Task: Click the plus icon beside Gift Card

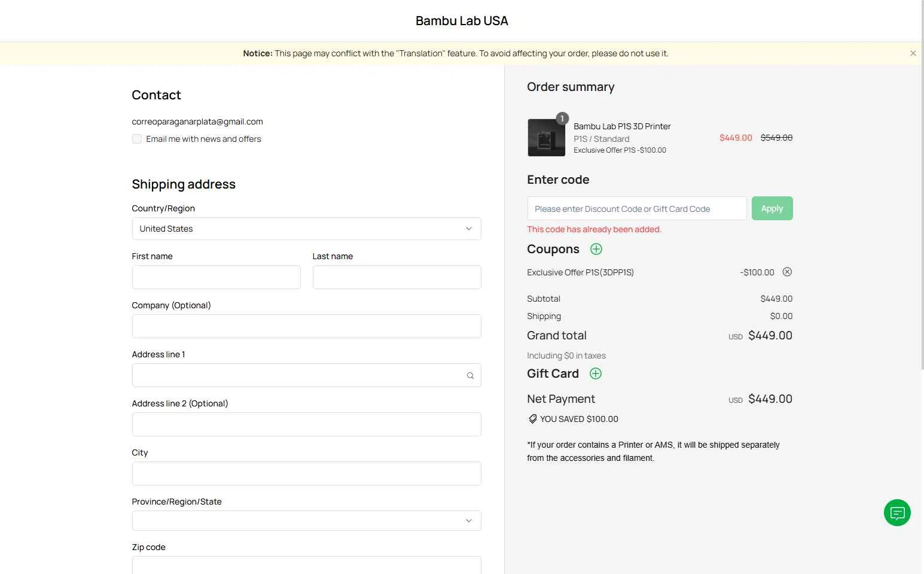Action: coord(596,373)
